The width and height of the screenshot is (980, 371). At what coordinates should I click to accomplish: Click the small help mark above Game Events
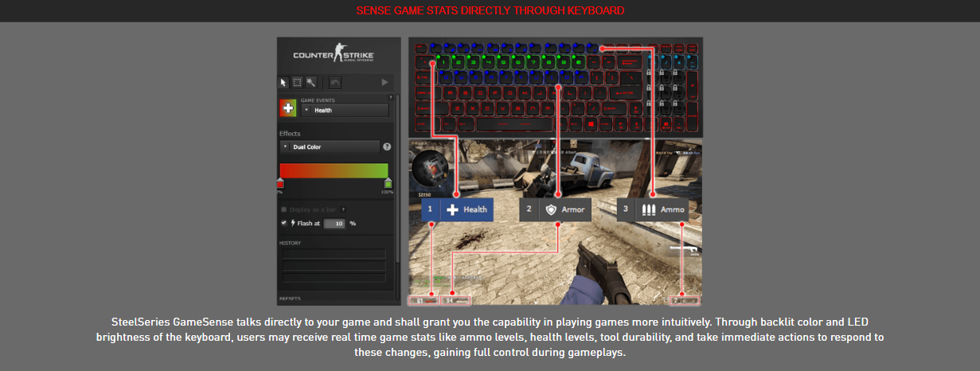[390, 98]
